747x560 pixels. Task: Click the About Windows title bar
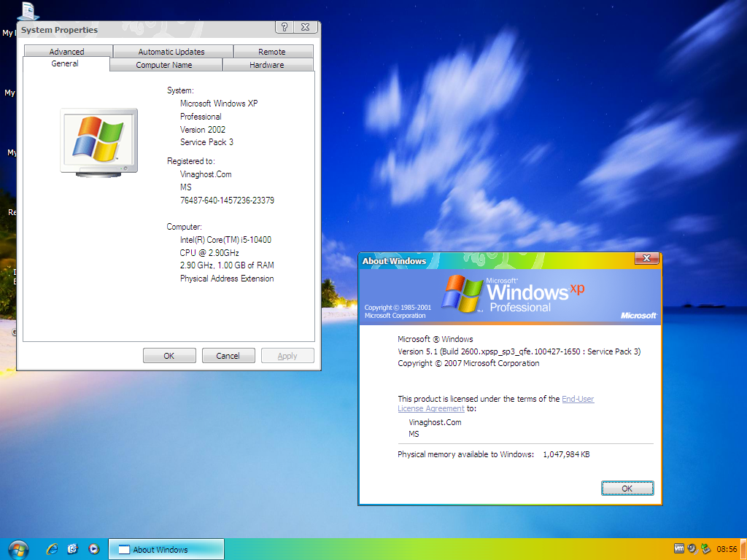coord(496,261)
